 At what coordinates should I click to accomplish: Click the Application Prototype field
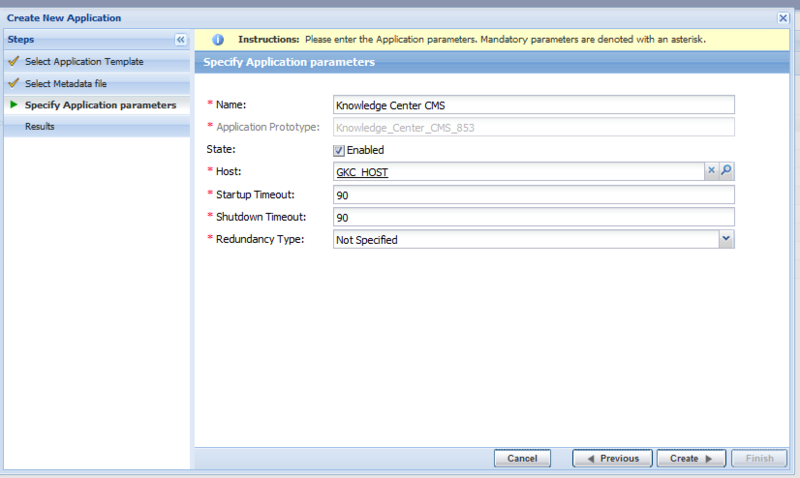(x=534, y=127)
